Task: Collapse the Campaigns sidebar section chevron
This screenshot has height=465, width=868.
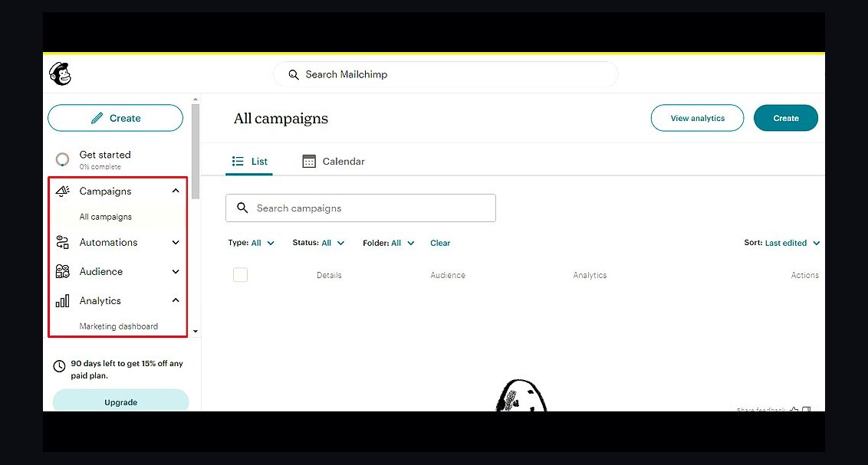Action: [176, 191]
